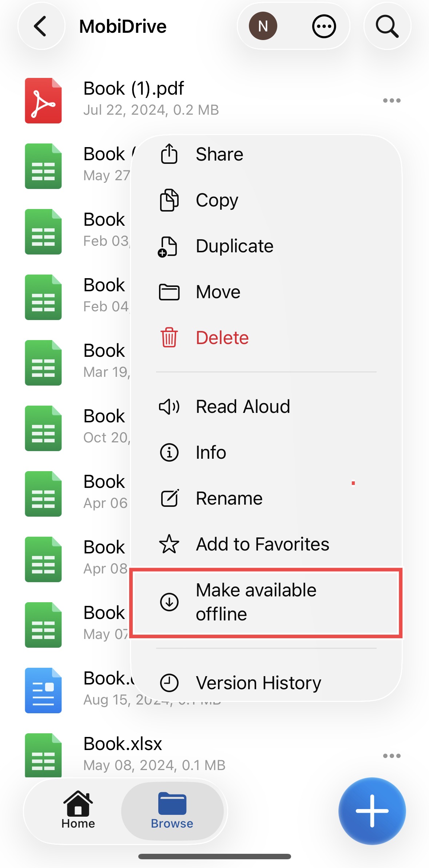Select Move in the context menu
Image resolution: width=429 pixels, height=868 pixels.
[266, 292]
